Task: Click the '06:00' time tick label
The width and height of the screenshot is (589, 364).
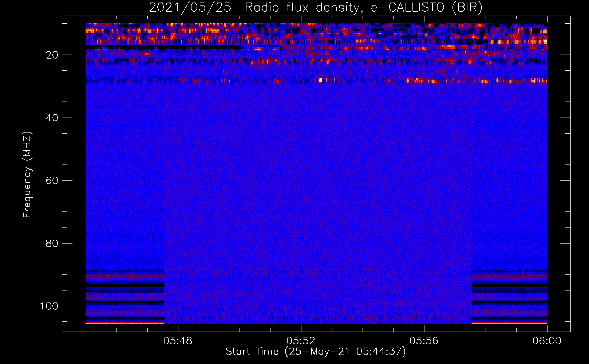Action: tap(547, 341)
